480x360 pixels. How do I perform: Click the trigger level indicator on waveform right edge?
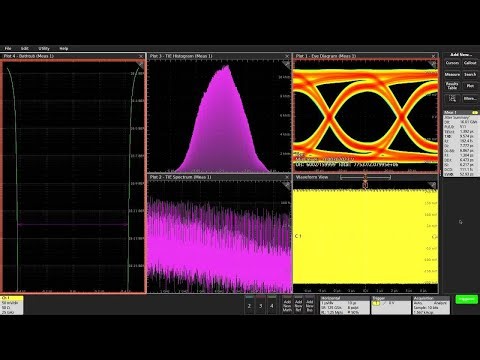tap(434, 237)
